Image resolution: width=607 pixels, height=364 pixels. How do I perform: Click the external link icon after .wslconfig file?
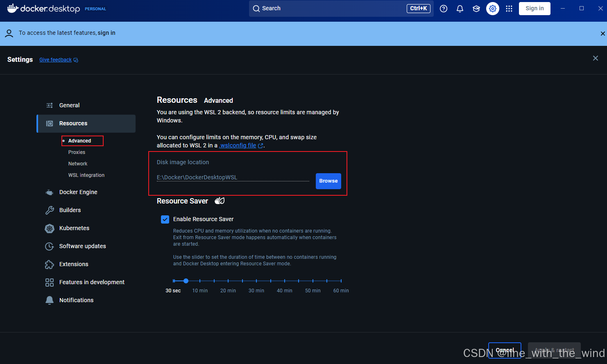(260, 146)
